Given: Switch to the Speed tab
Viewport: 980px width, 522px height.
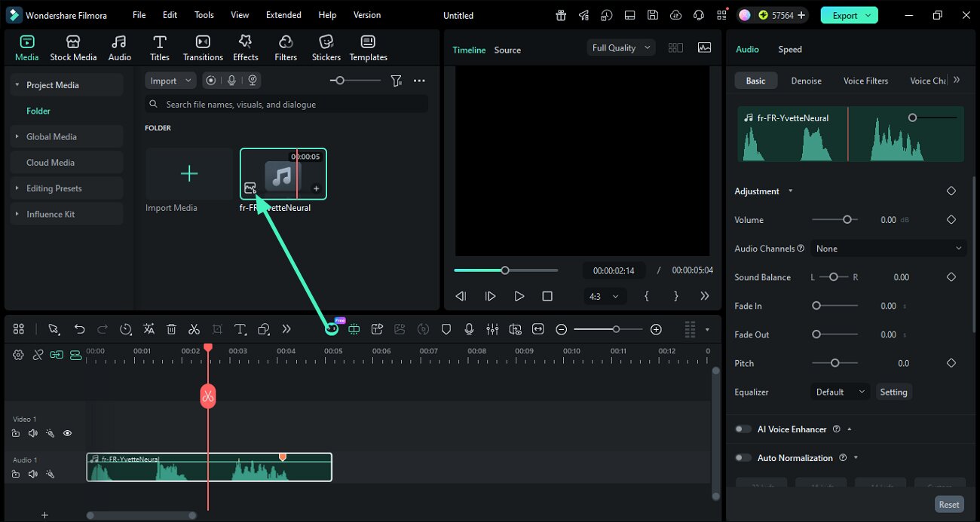Looking at the screenshot, I should 789,49.
